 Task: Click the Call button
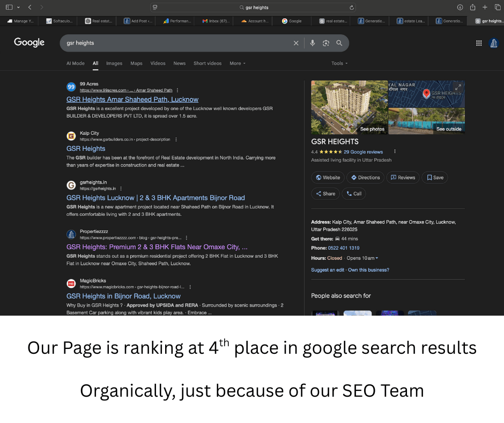pyautogui.click(x=353, y=194)
